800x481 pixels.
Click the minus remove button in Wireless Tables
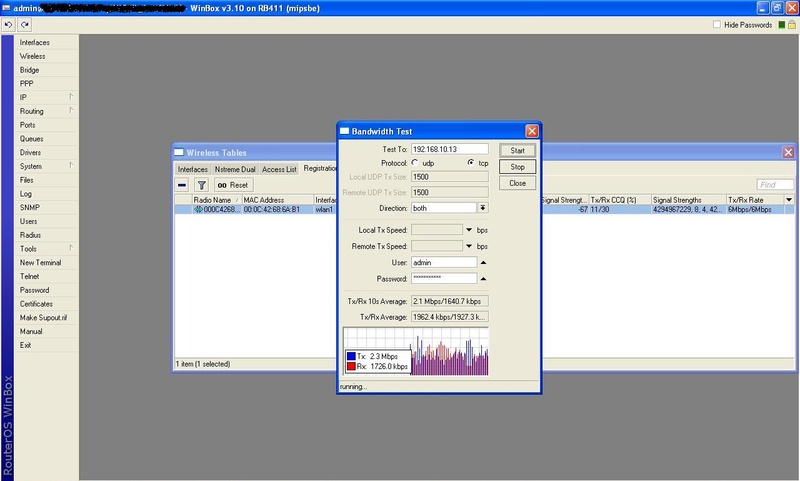182,185
